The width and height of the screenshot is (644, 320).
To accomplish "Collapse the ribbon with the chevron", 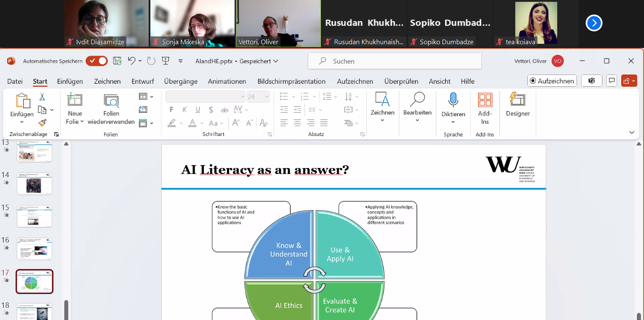I will coord(631,132).
